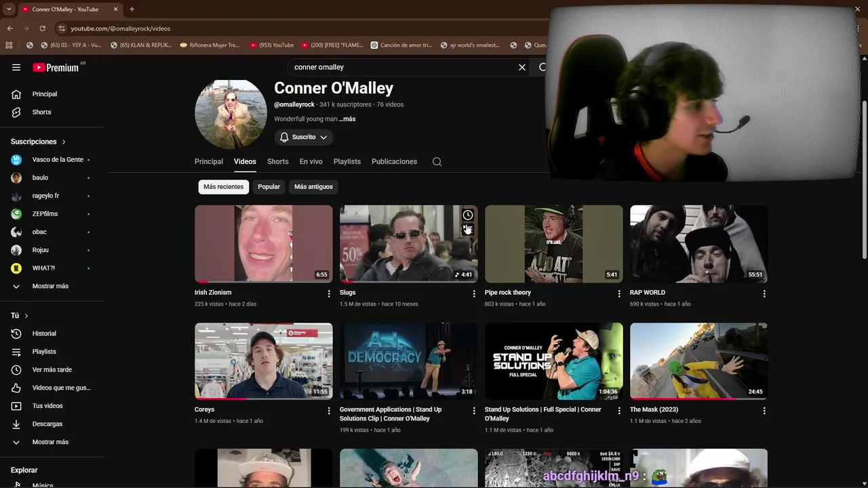
Task: Click the browser address bar URL
Action: click(121, 28)
